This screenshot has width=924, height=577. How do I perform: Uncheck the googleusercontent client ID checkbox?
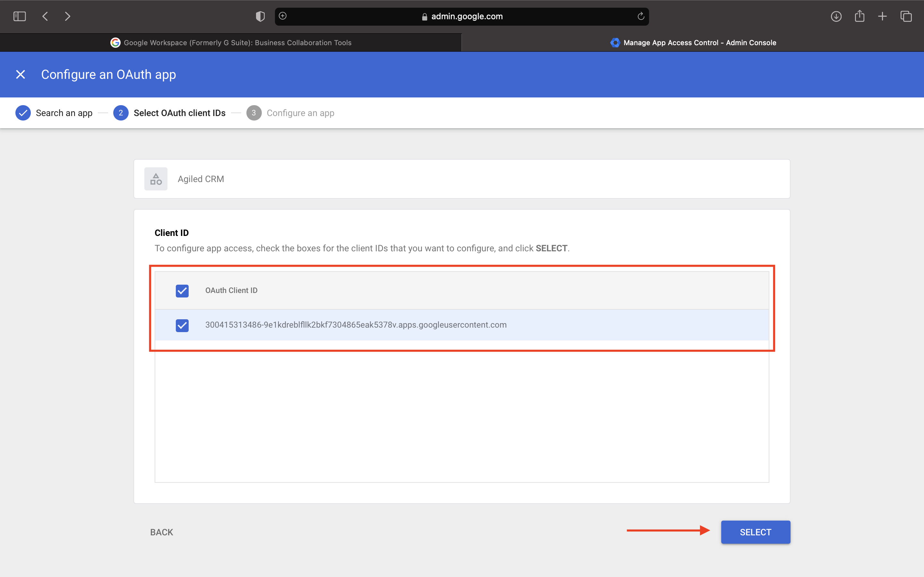[182, 325]
